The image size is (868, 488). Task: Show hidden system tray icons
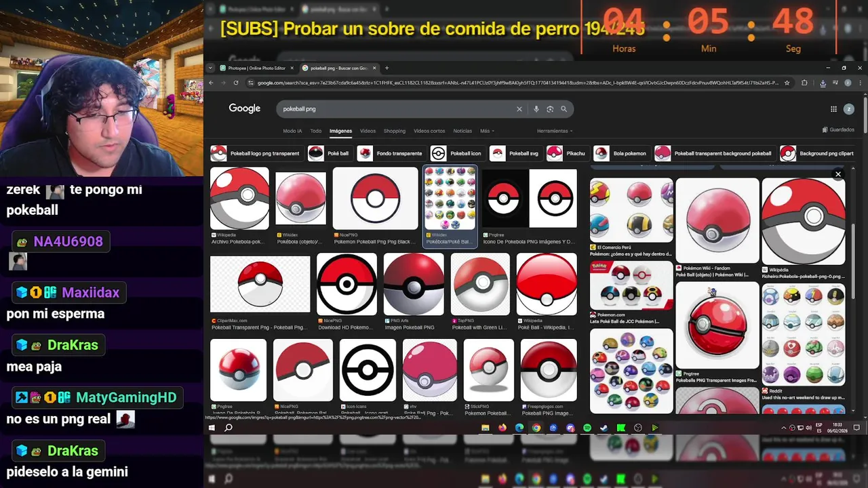(784, 428)
